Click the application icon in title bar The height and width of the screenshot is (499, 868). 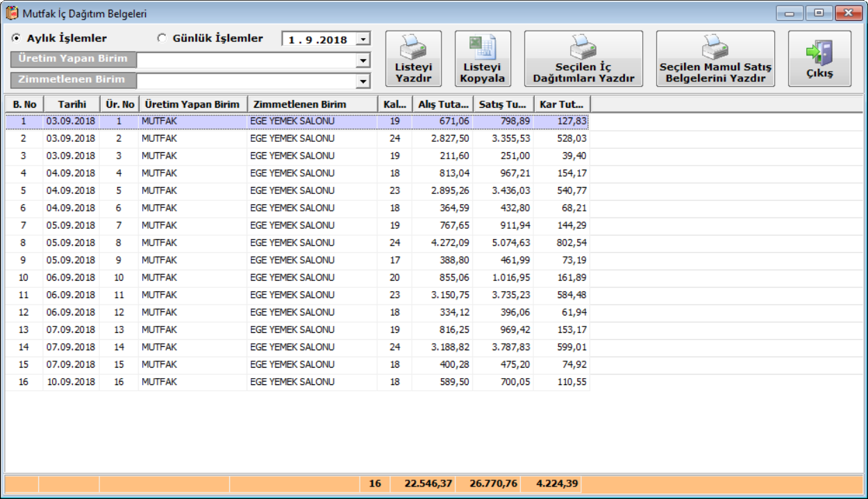[12, 13]
